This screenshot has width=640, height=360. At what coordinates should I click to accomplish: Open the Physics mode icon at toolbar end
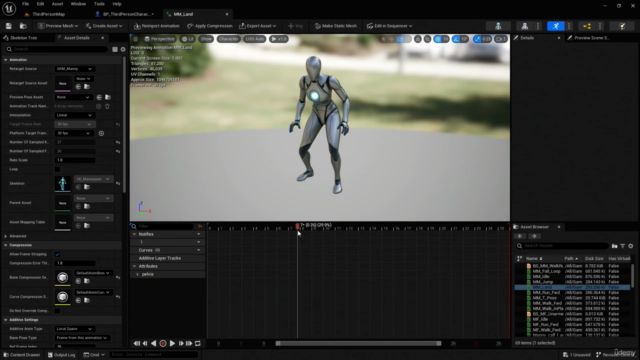(x=622, y=26)
